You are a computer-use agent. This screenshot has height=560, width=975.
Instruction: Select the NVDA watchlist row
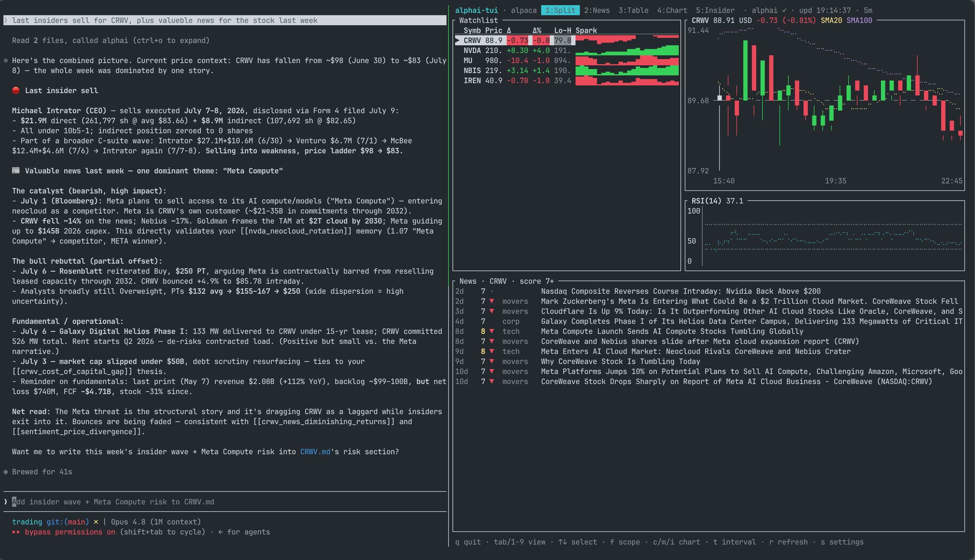pos(566,50)
